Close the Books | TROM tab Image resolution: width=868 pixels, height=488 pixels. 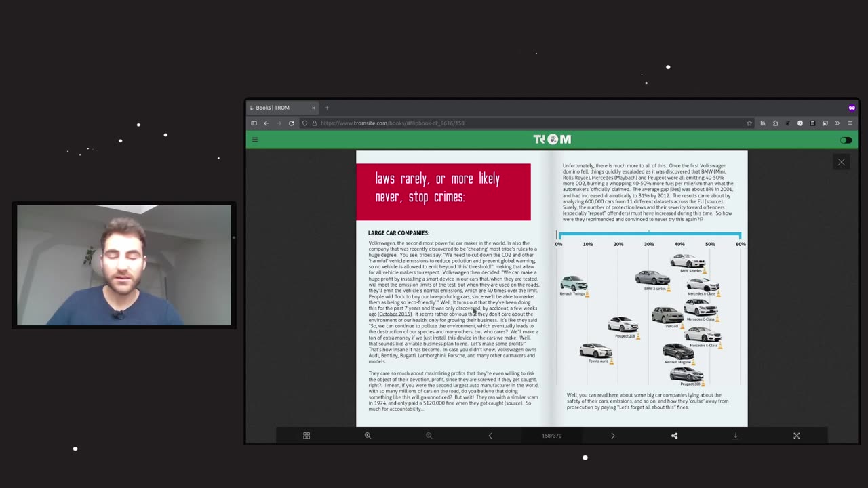pyautogui.click(x=313, y=108)
